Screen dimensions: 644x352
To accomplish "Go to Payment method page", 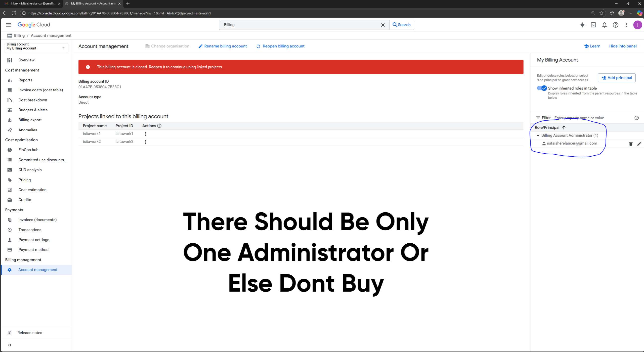I will click(x=33, y=250).
